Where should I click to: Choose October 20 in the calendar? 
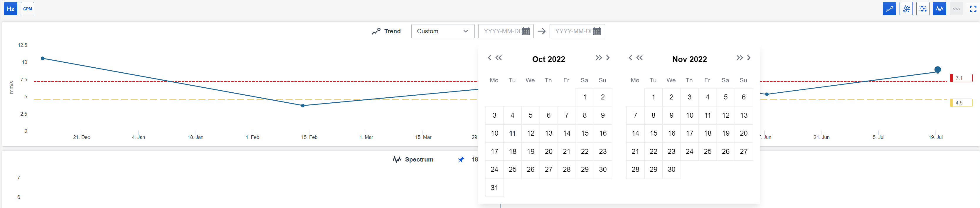click(x=549, y=152)
